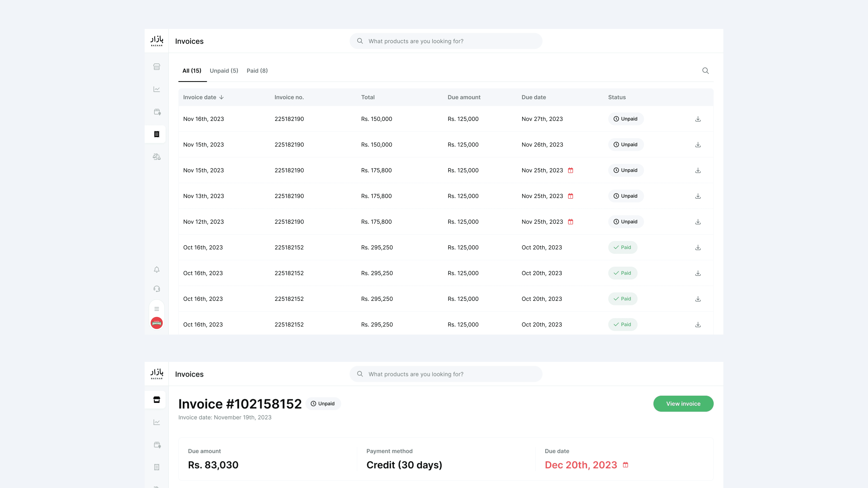Switch to the Paid (8) tab
Screen dimensions: 868x488
pos(257,71)
